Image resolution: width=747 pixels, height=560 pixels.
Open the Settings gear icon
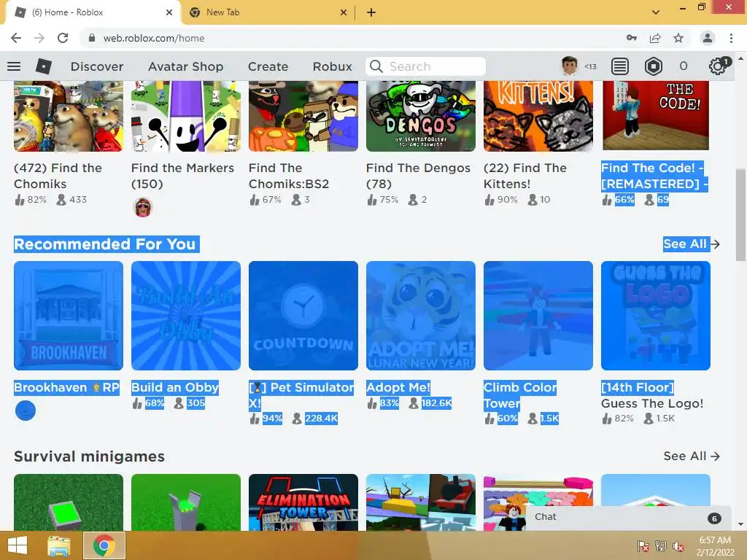(718, 66)
